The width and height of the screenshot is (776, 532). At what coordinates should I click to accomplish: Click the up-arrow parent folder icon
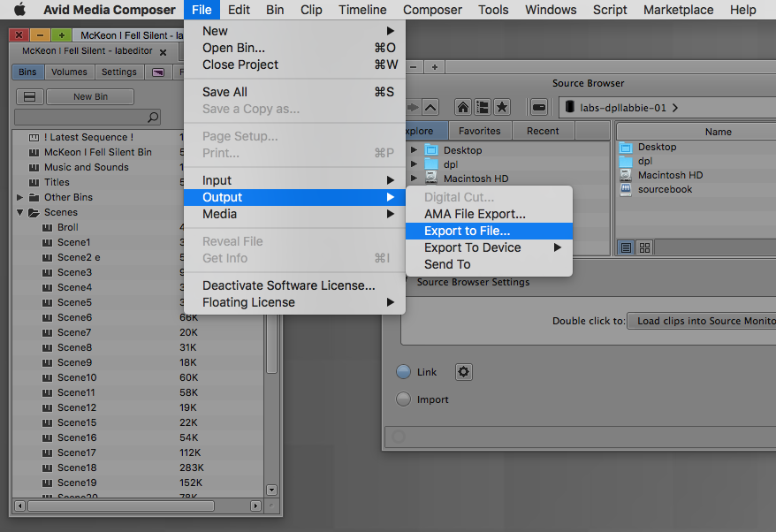[430, 107]
